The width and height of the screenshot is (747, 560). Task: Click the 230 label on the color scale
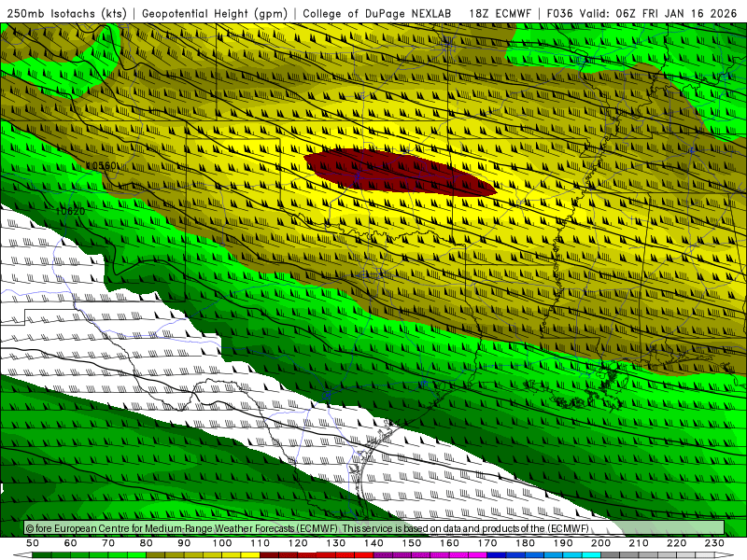click(x=714, y=543)
